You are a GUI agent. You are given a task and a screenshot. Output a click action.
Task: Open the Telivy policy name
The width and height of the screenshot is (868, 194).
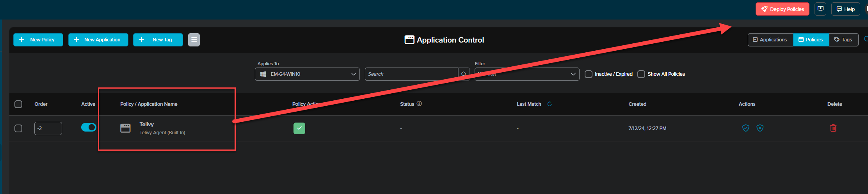(x=147, y=124)
